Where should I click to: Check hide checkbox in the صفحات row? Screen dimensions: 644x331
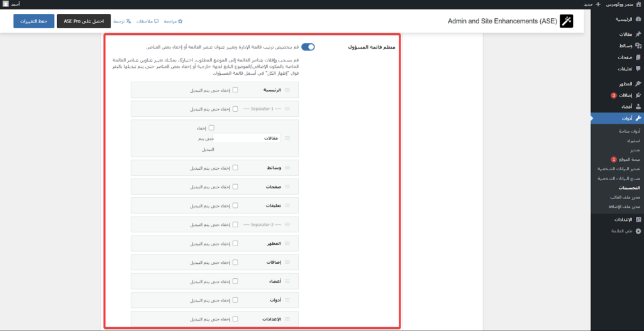click(235, 187)
